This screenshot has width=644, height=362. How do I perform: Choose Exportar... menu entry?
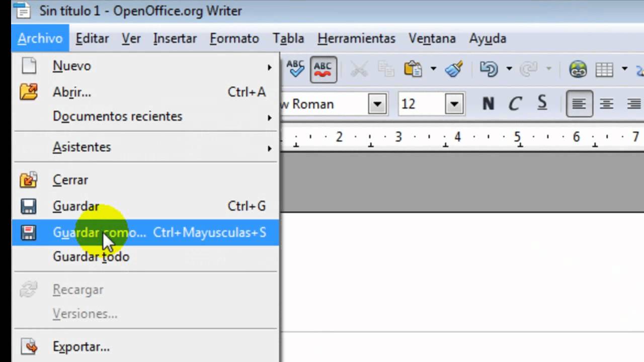pos(145,347)
